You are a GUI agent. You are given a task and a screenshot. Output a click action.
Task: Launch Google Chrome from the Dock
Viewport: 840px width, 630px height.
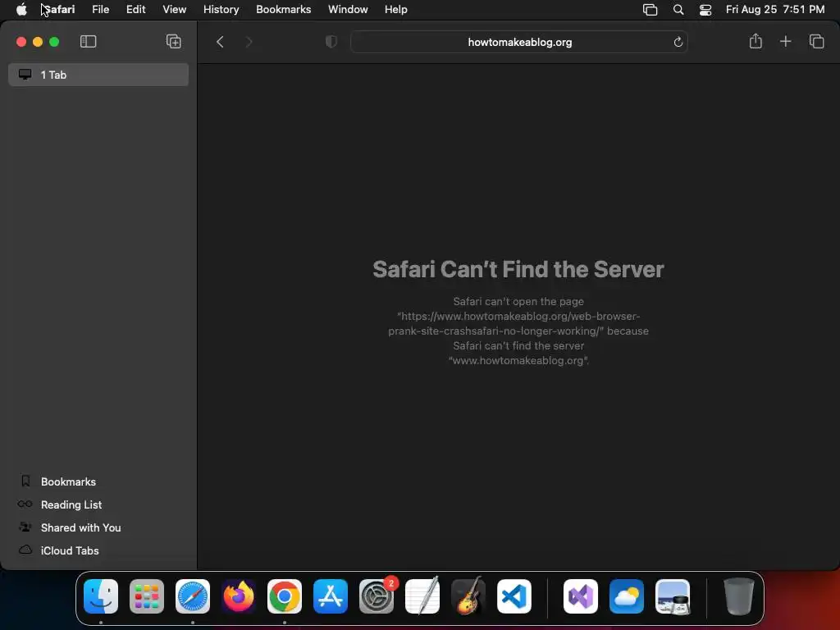click(x=285, y=596)
